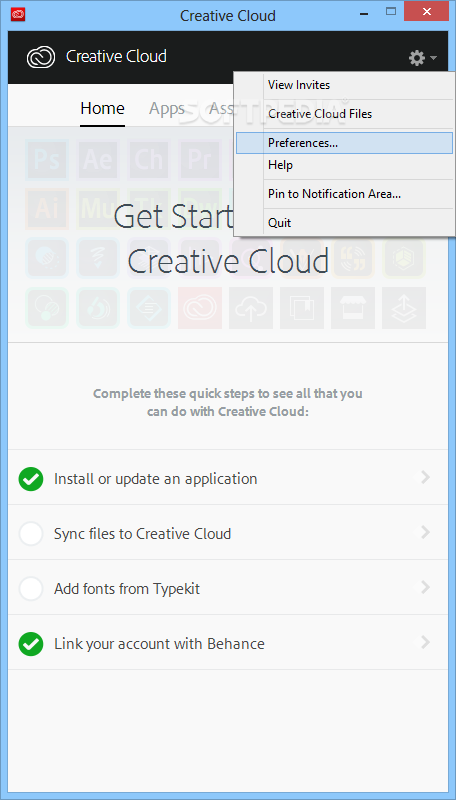Screen dimensions: 456x800
Task: Expand the arrow beside the gear icon
Action: 433,58
